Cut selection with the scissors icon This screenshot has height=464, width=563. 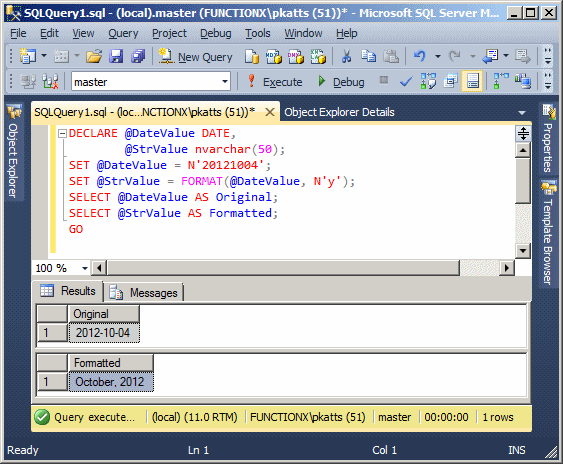click(346, 56)
